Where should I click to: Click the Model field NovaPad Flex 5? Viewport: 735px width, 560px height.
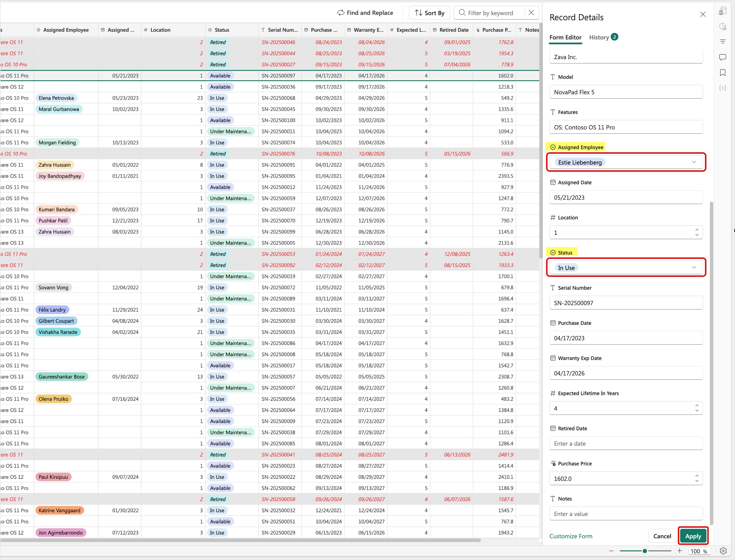626,92
